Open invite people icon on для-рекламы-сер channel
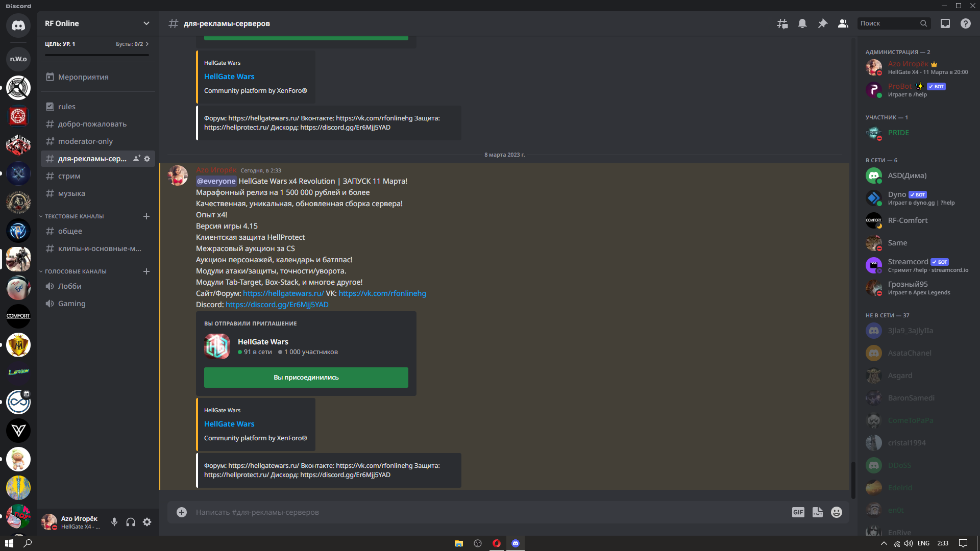The image size is (980, 551). (137, 159)
